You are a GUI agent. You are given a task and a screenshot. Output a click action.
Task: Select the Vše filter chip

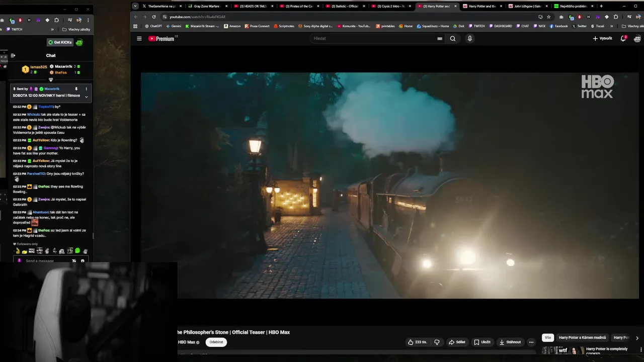coord(548,337)
